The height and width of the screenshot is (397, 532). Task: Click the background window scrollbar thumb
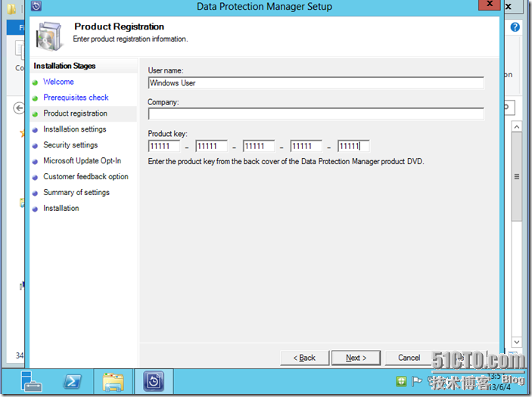(516, 176)
